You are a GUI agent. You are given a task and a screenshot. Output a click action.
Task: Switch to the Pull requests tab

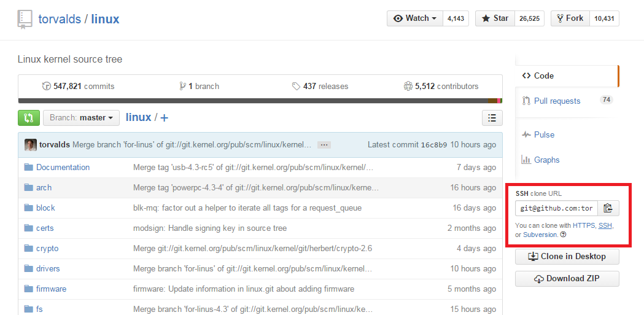(x=557, y=101)
